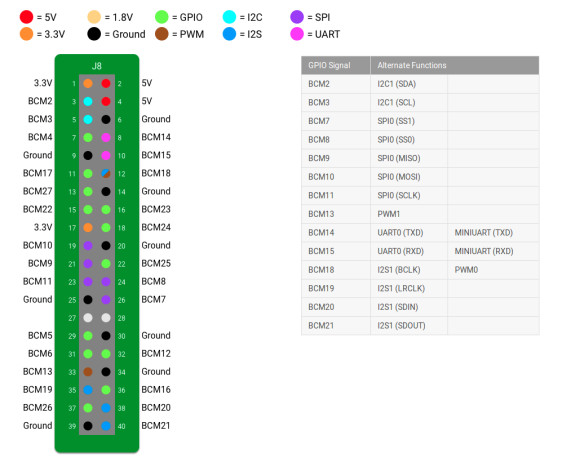Select pin 40 blue BCM21 dot
Viewport: 580px width, 462px height.
coord(106,426)
